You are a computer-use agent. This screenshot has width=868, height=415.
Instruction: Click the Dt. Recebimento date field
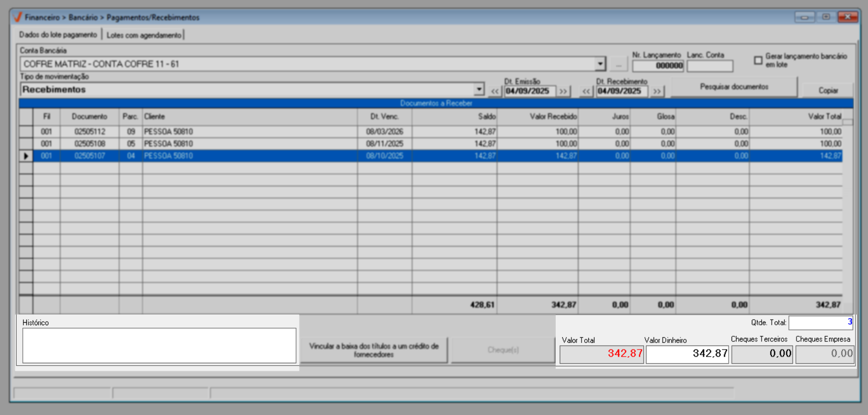tap(622, 91)
